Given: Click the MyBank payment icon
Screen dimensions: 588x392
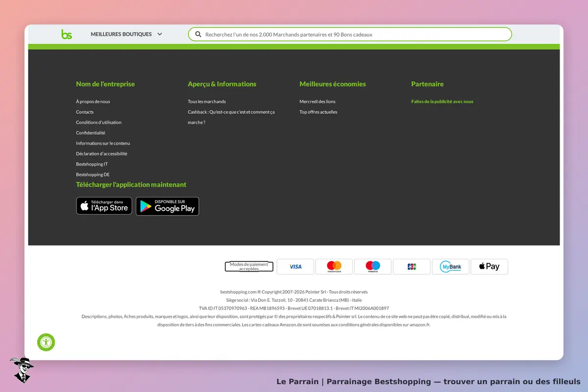Looking at the screenshot, I should point(450,267).
